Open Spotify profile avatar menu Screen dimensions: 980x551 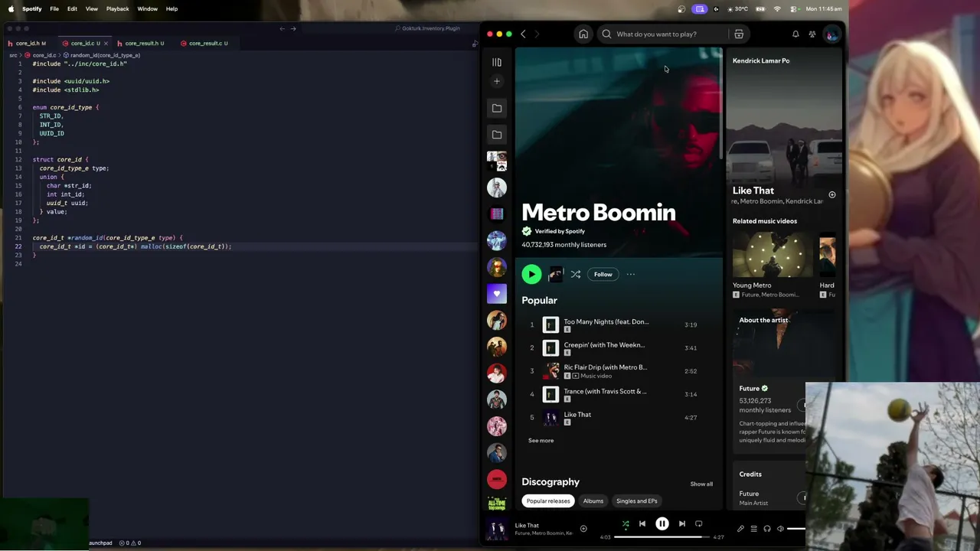831,34
